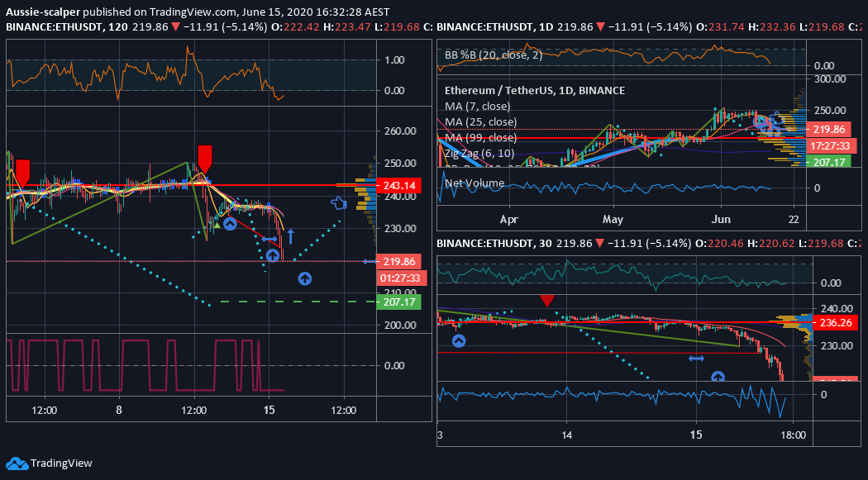This screenshot has width=868, height=480.
Task: Click the blue left-arrow beside the 219.86 label
Action: coord(370,262)
